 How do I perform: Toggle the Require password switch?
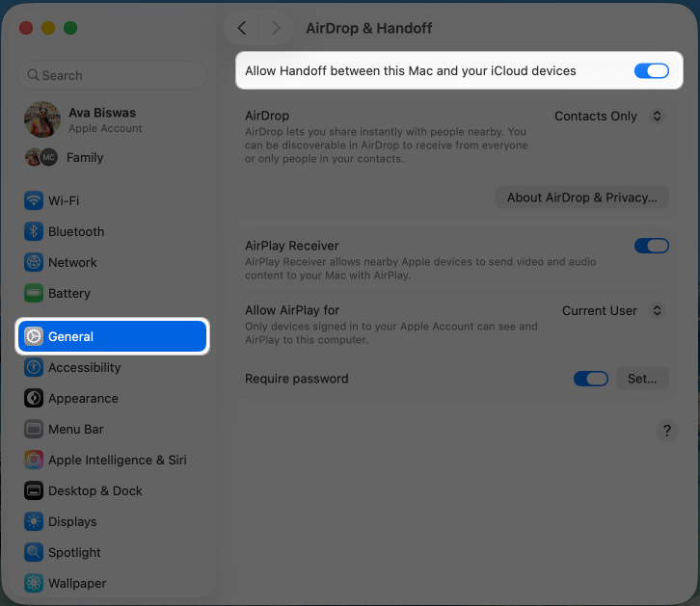coord(591,379)
